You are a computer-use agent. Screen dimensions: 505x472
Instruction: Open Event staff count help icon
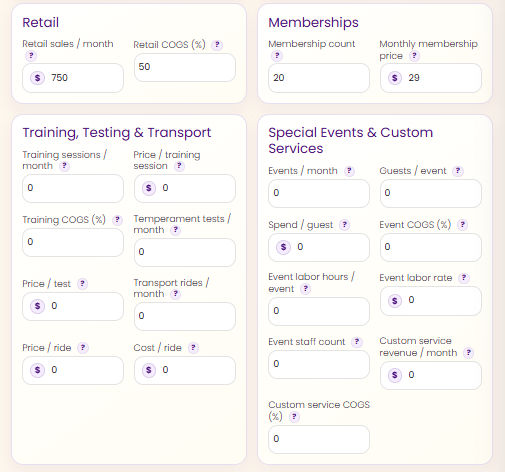[x=357, y=342]
